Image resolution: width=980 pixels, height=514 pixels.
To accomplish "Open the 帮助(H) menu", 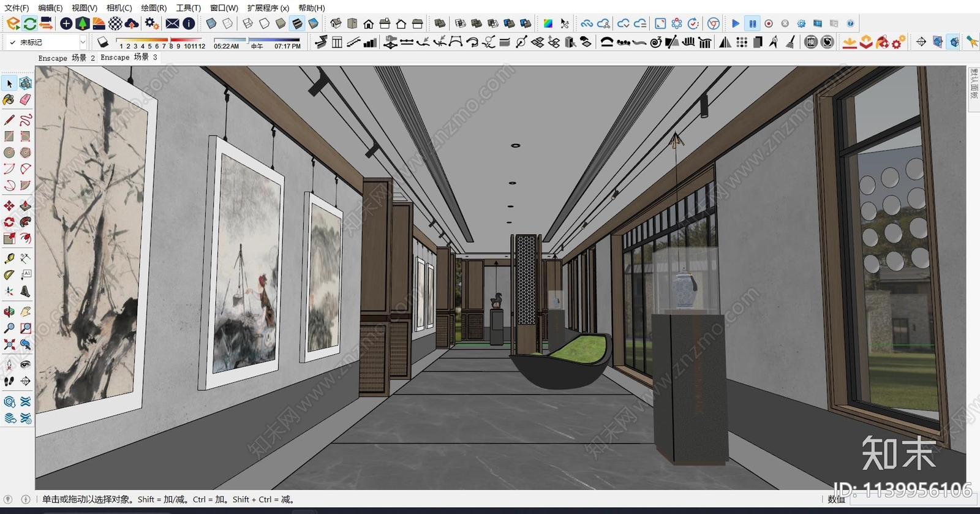I will (312, 8).
